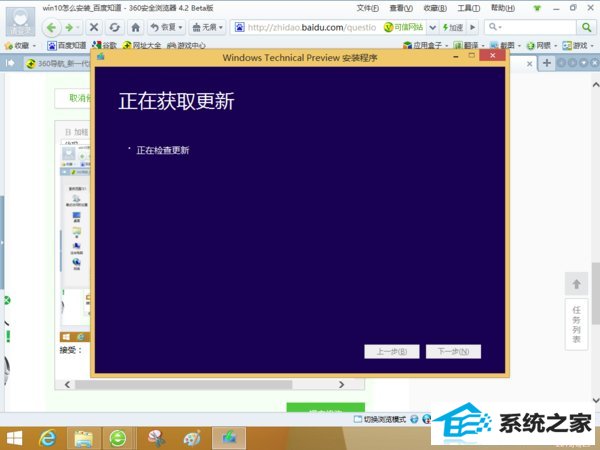Open the Snipping Tool taskbar icon
The height and width of the screenshot is (450, 600).
point(156,438)
